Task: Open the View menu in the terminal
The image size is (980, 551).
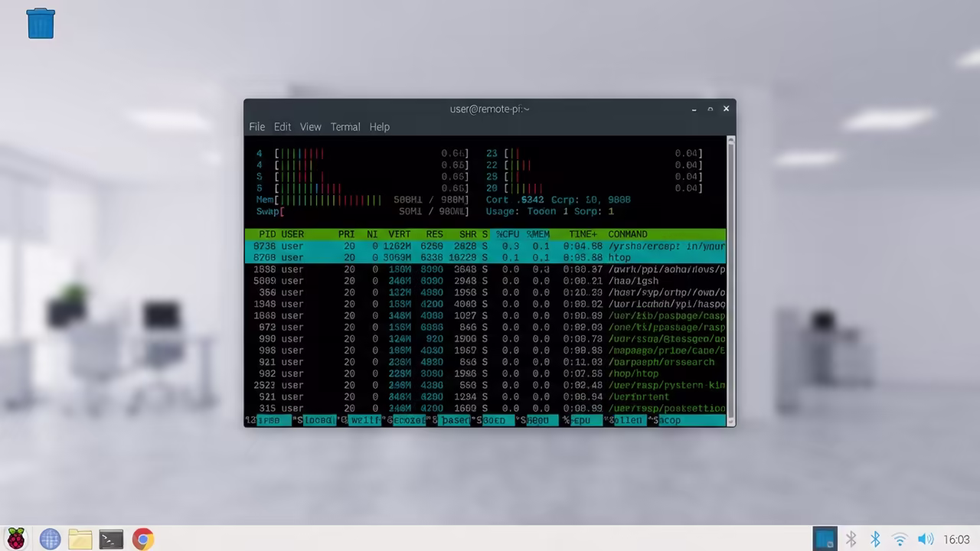Action: pos(310,127)
